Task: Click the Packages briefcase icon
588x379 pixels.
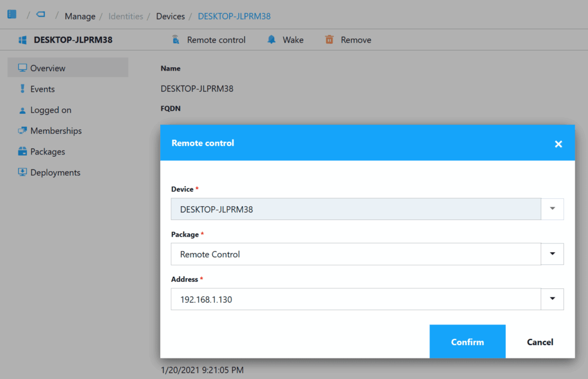Action: (x=22, y=152)
